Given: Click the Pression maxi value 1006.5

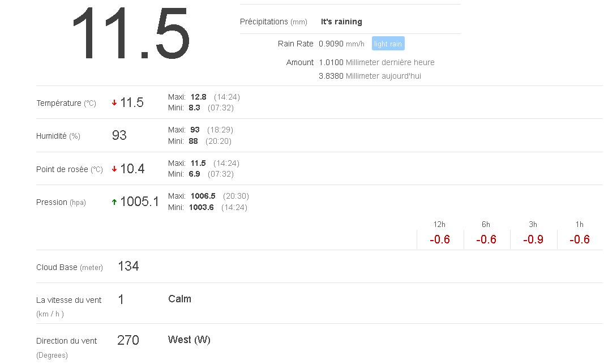Looking at the screenshot, I should pos(203,196).
